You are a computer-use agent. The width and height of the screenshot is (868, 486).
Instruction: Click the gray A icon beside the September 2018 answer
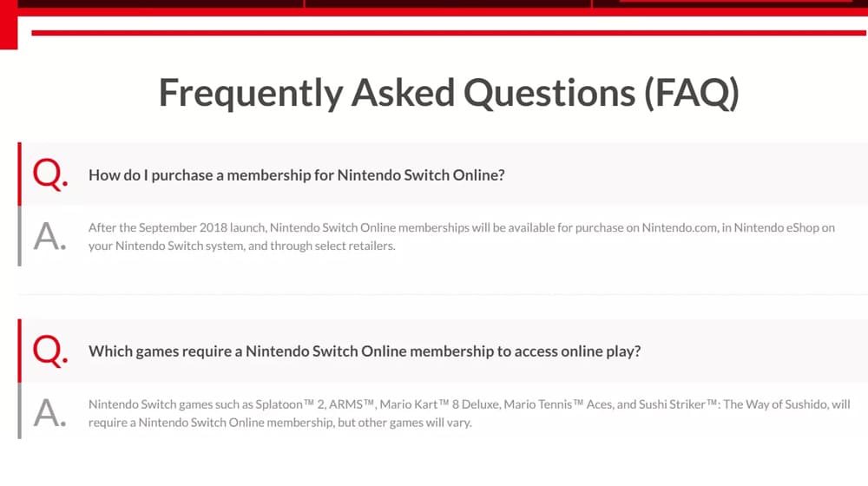click(49, 236)
